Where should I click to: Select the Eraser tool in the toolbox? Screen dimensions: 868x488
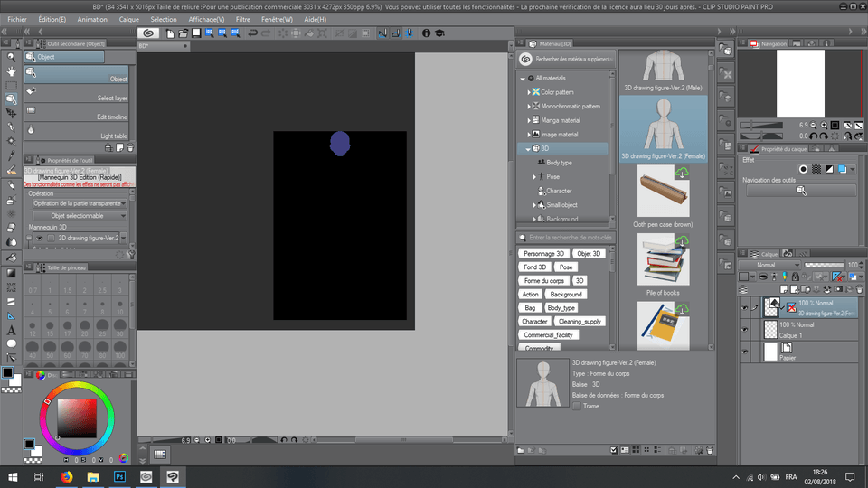[11, 228]
